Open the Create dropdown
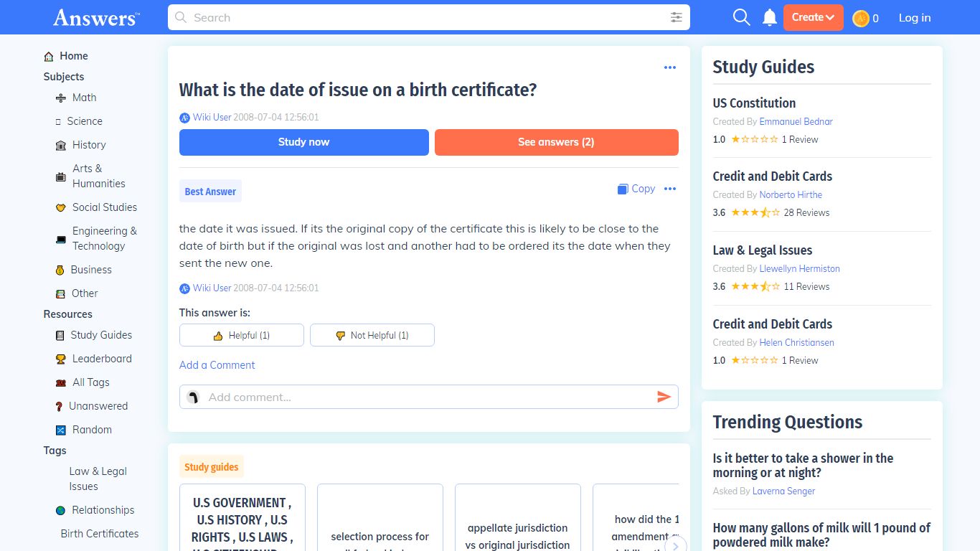980x551 pixels. [813, 17]
